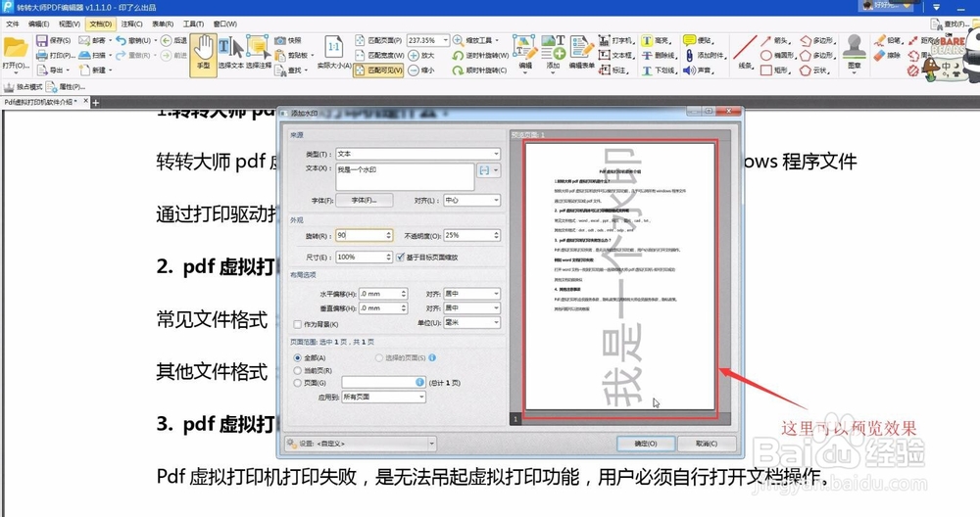Screen dimensions: 980x517
Task: Open the 单位(U) 毫米 dropdown
Action: pos(472,323)
